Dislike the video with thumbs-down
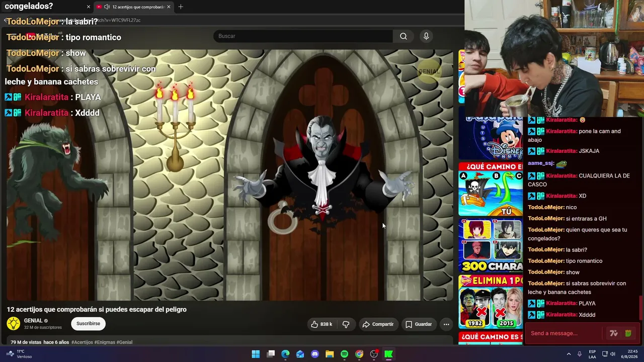The image size is (644, 362). 346,324
